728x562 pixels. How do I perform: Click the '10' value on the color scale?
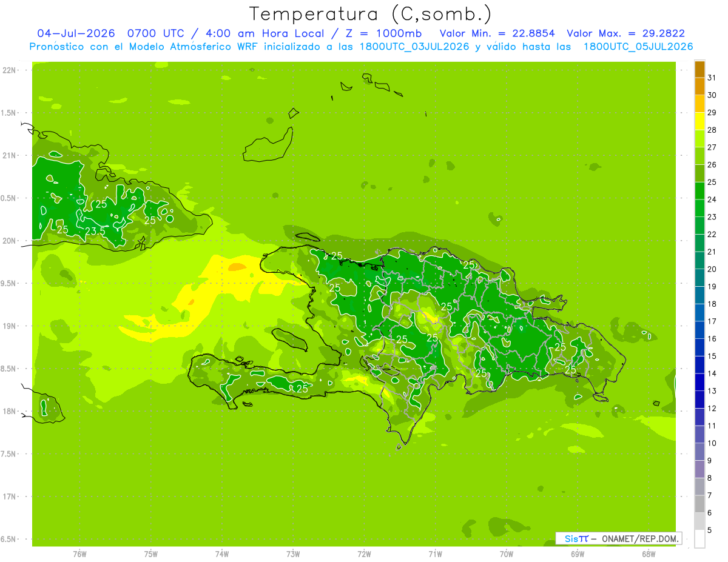point(712,443)
